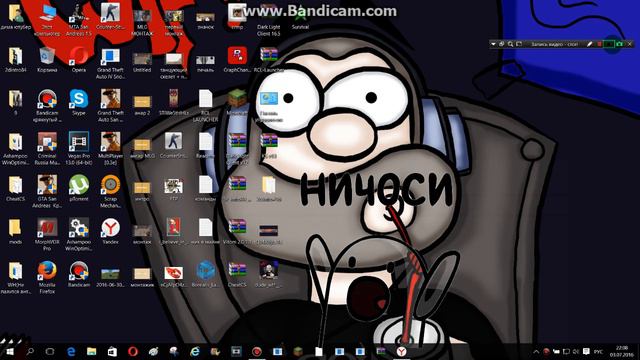Stop recording with the Bandicam bar red button
This screenshot has width=640, height=360.
coord(600,44)
